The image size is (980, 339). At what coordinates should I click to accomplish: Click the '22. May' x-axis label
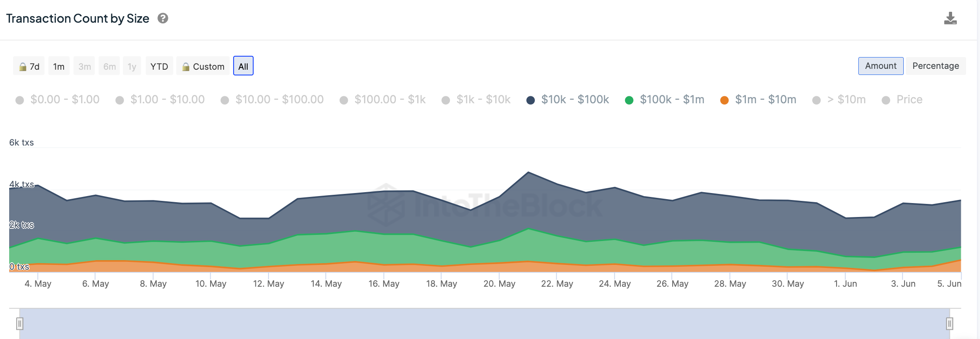click(557, 284)
